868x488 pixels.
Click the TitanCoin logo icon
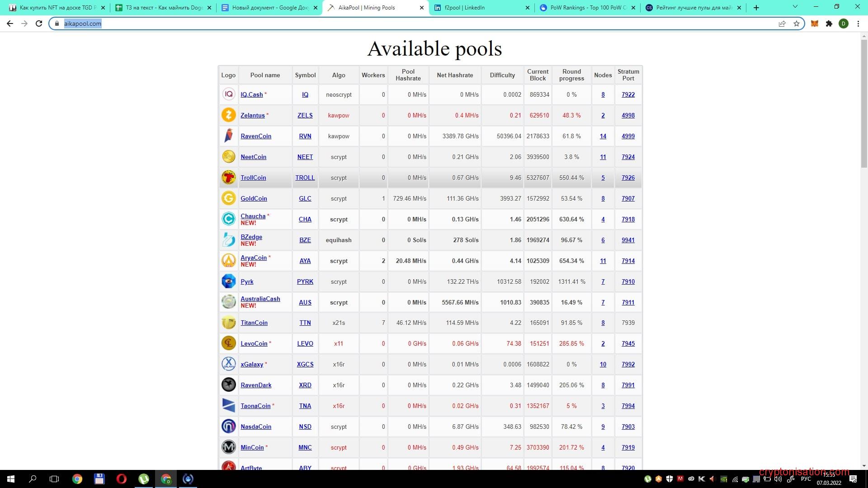[x=228, y=323]
